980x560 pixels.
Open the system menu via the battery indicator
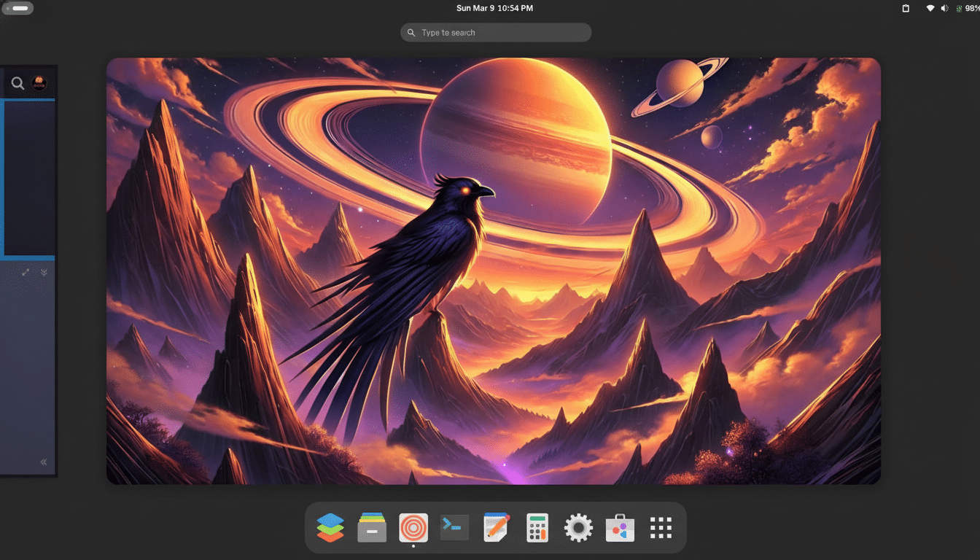pyautogui.click(x=970, y=8)
